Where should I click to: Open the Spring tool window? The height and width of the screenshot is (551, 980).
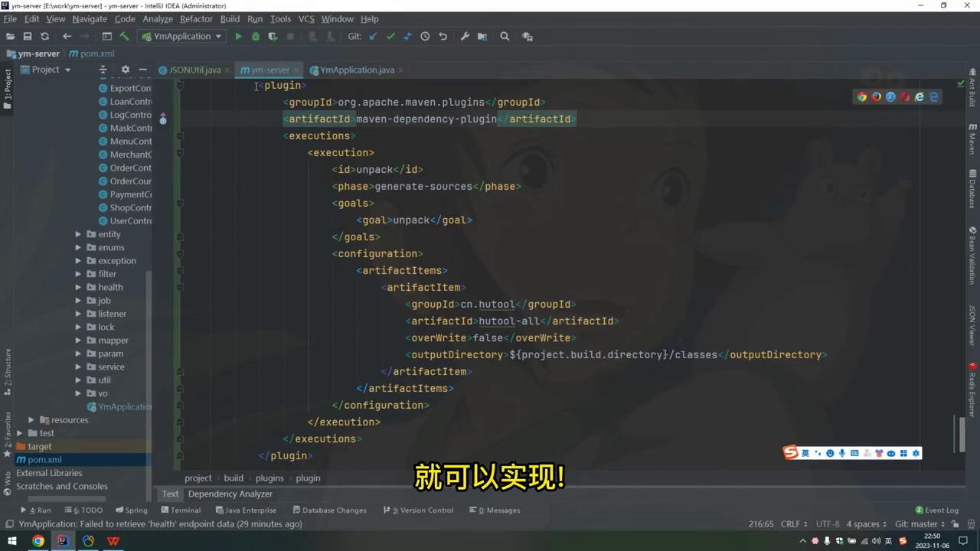click(131, 510)
